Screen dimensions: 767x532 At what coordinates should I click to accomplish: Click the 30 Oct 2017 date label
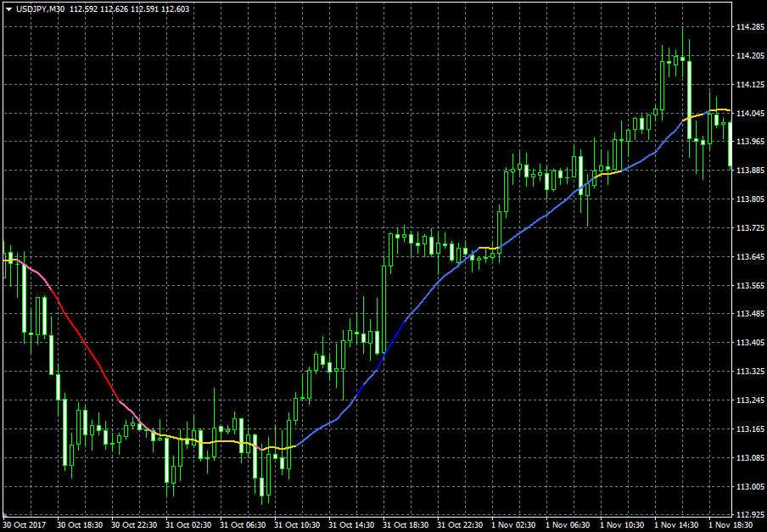click(25, 524)
